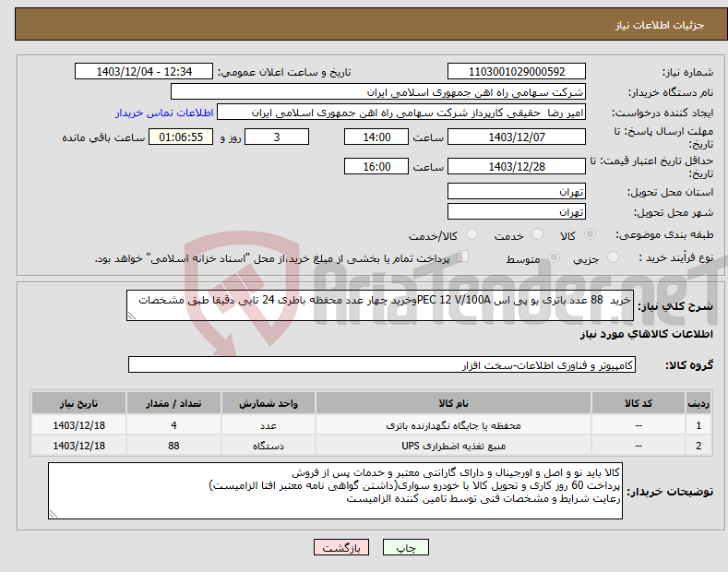
Task: Click the delivery province field تهران
Action: 517,191
